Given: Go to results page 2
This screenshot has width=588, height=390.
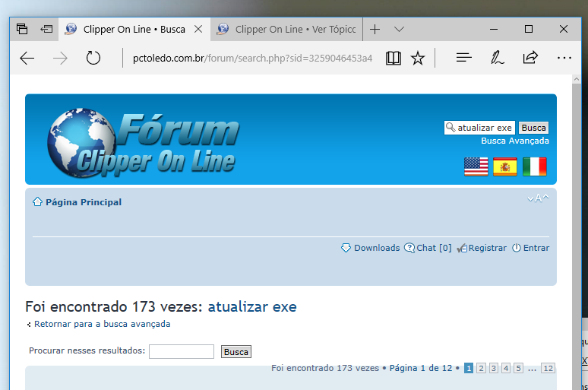Looking at the screenshot, I should tap(481, 368).
